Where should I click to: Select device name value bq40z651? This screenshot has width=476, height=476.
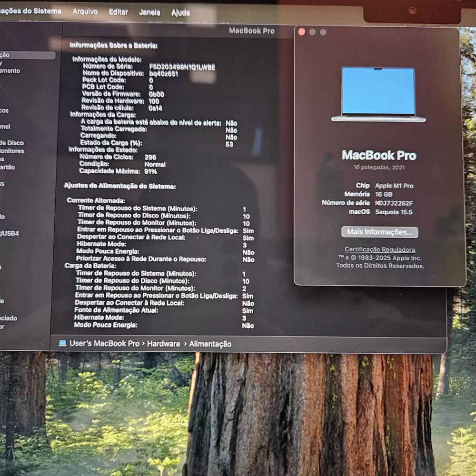click(164, 74)
